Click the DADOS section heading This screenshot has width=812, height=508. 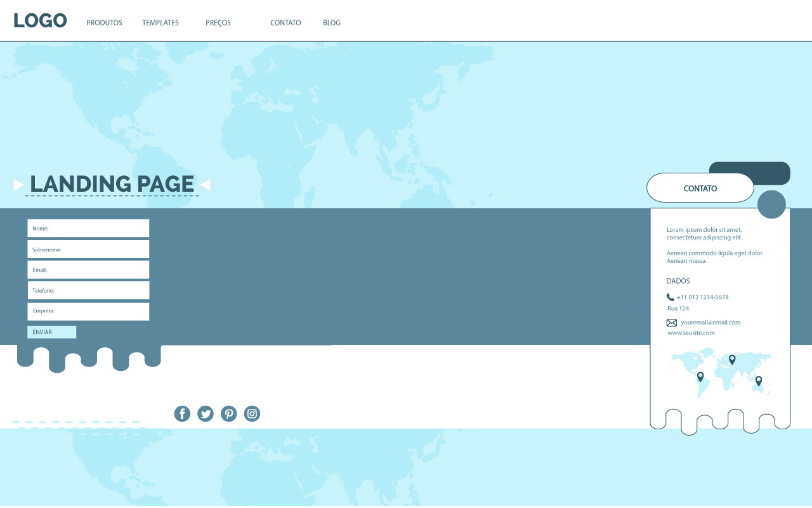click(678, 281)
